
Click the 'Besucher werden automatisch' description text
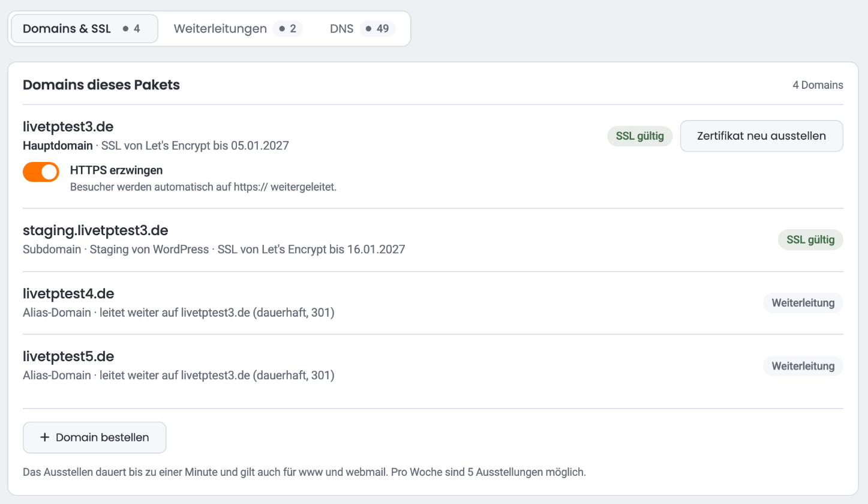(x=203, y=187)
